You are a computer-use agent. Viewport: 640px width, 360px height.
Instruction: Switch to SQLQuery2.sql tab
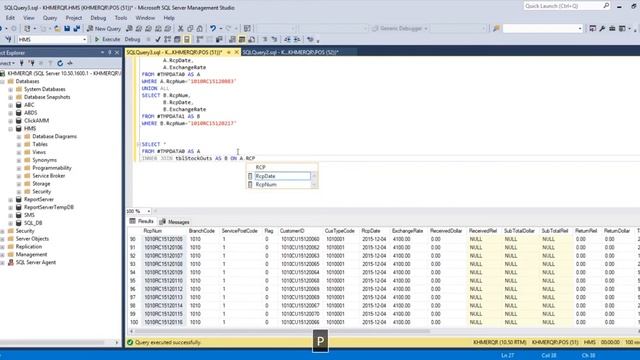point(290,52)
